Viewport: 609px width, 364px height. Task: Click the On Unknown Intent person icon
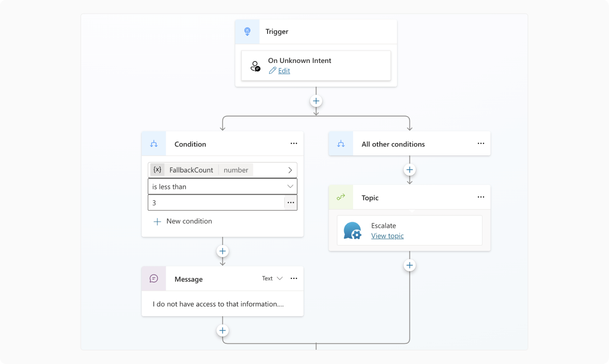[255, 66]
